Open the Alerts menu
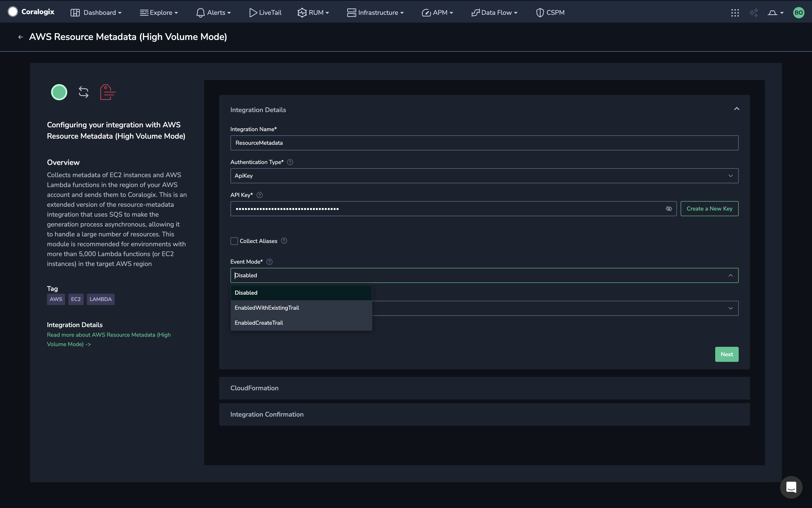This screenshot has width=812, height=508. pos(214,13)
